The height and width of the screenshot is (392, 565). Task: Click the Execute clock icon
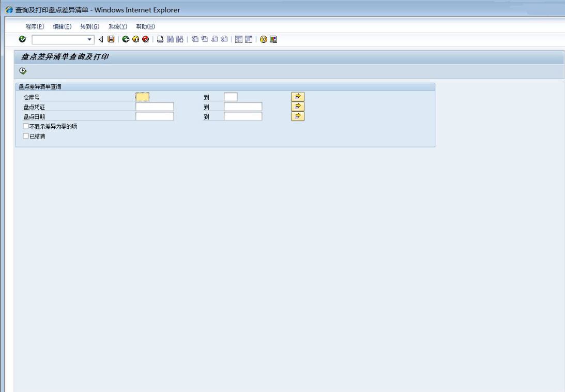click(23, 71)
